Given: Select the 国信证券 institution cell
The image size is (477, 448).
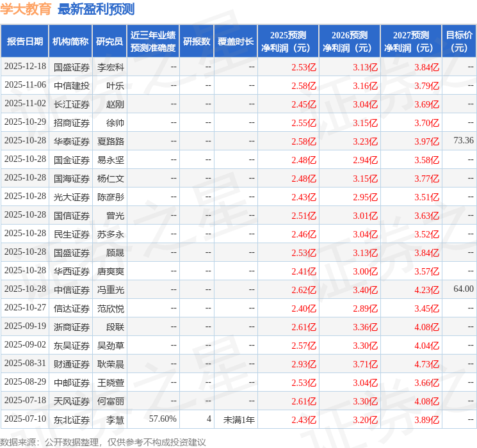Looking at the screenshot, I should 72,216.
